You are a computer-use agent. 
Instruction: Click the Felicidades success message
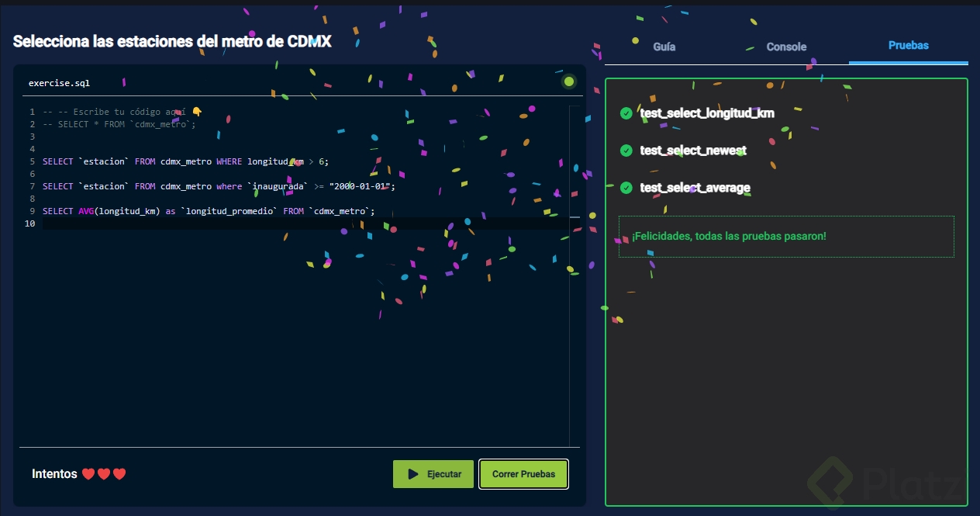pyautogui.click(x=729, y=236)
